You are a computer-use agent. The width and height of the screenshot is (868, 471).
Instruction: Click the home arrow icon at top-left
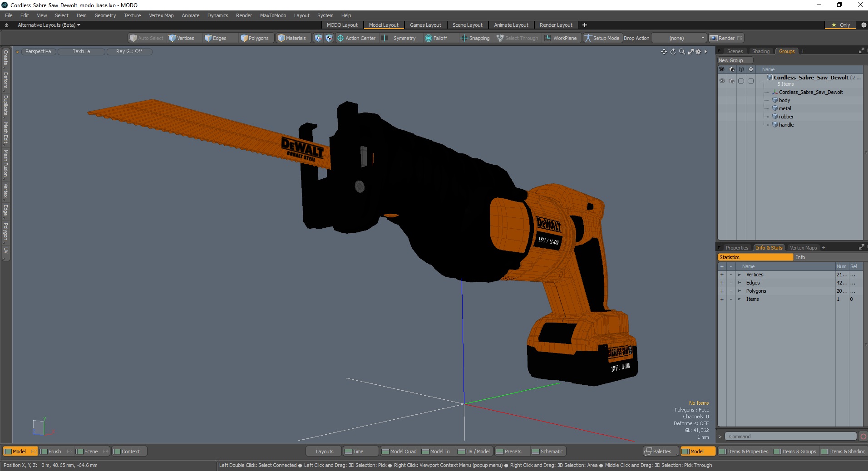coord(6,25)
